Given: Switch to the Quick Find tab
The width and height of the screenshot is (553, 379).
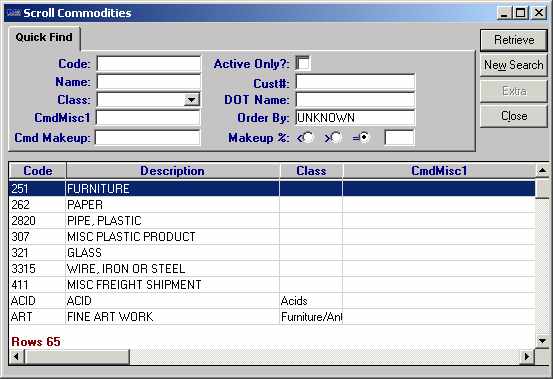Looking at the screenshot, I should pos(44,37).
